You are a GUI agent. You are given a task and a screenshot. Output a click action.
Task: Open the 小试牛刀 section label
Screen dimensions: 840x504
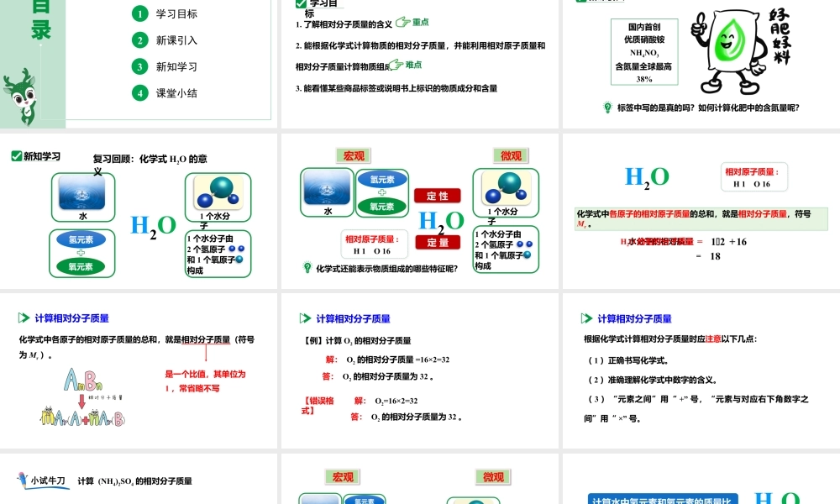[x=46, y=480]
